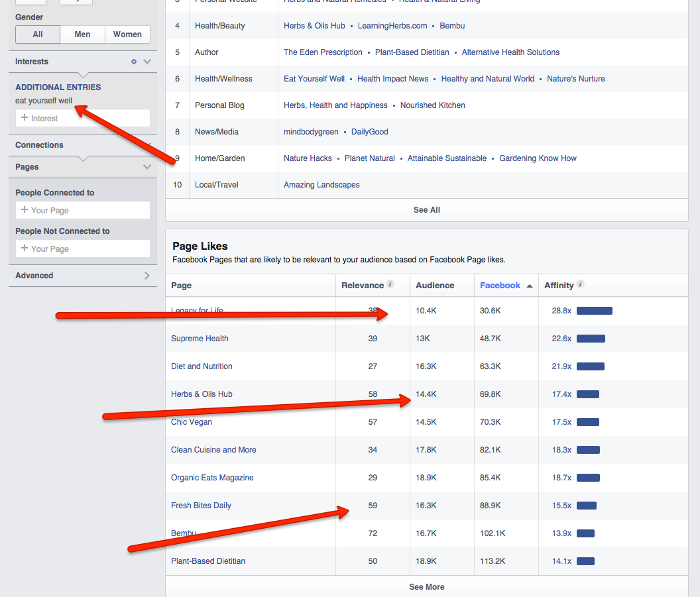The image size is (700, 597).
Task: Click the Interest input field
Action: click(x=83, y=119)
